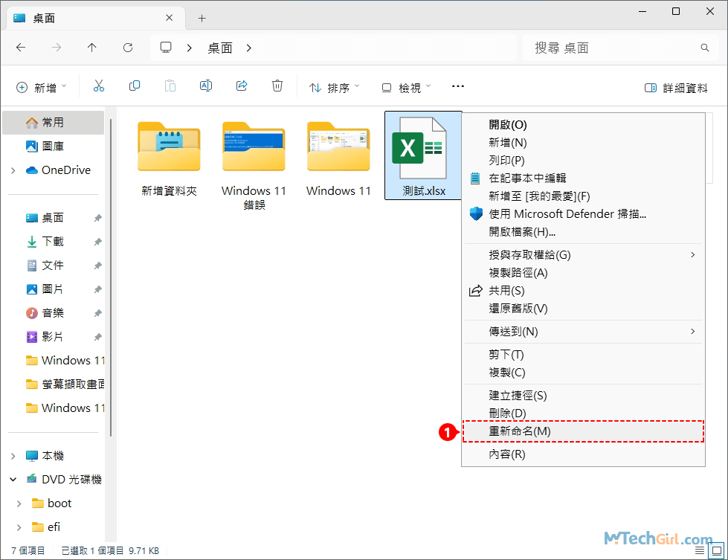Click the Cut scissors icon in toolbar
Image resolution: width=728 pixels, height=560 pixels.
(99, 86)
